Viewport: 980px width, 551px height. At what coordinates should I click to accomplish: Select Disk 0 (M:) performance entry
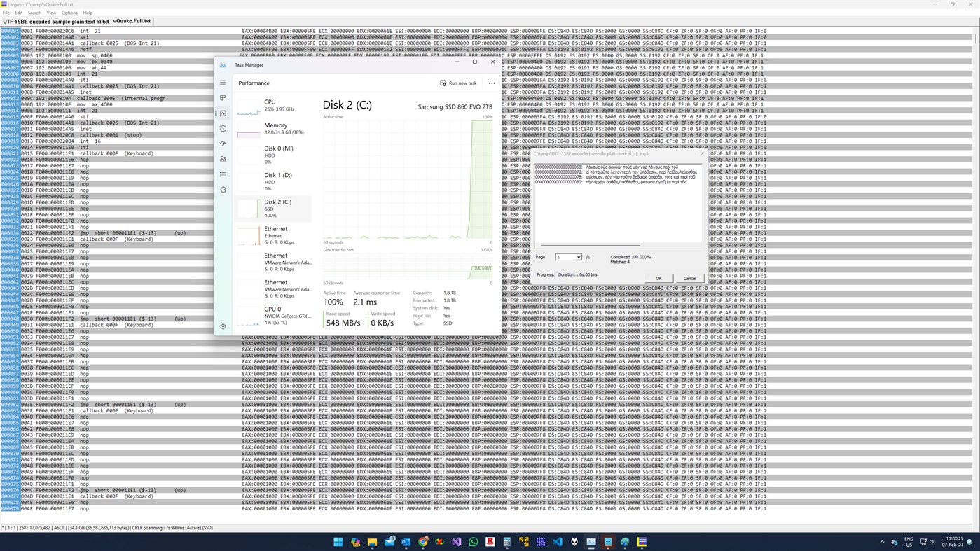pos(273,155)
